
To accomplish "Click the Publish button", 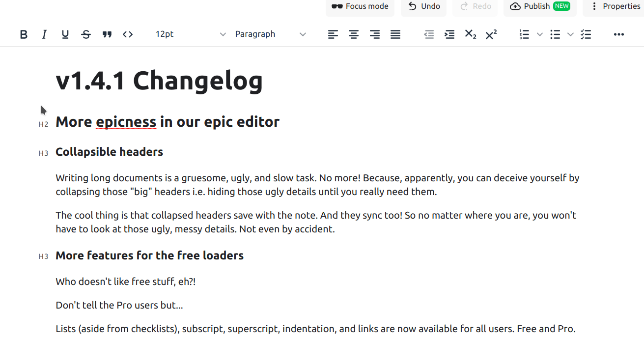I will click(540, 6).
